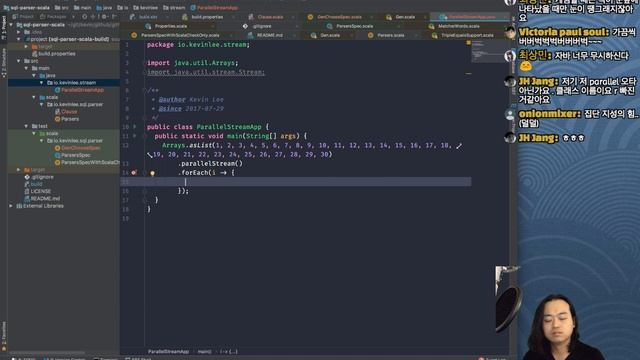
Task: Switch to MatcherWords.scala editor tab
Action: pos(458,26)
